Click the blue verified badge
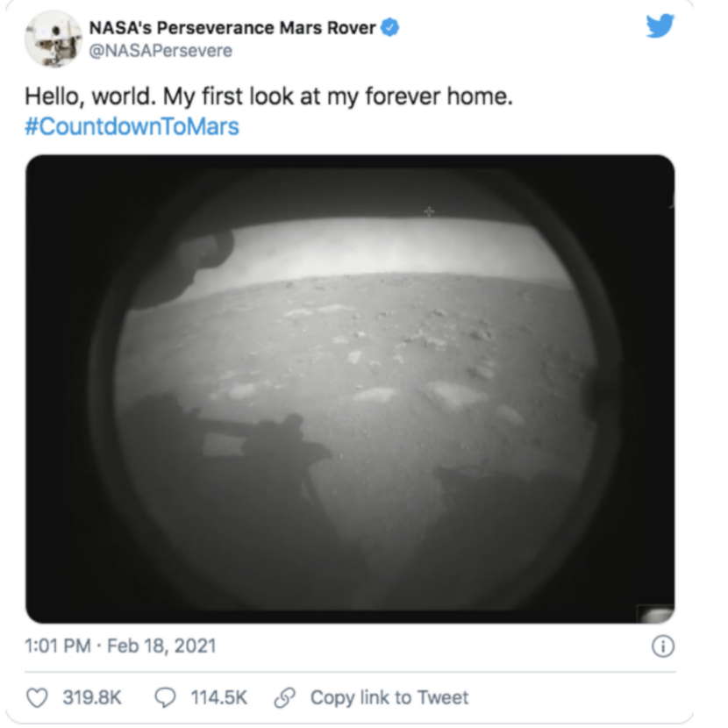Image resolution: width=728 pixels, height=728 pixels. tap(390, 27)
